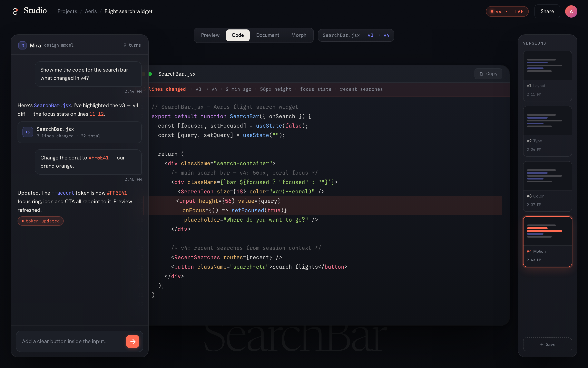Click the Flight search widget breadcrumb

(x=128, y=11)
